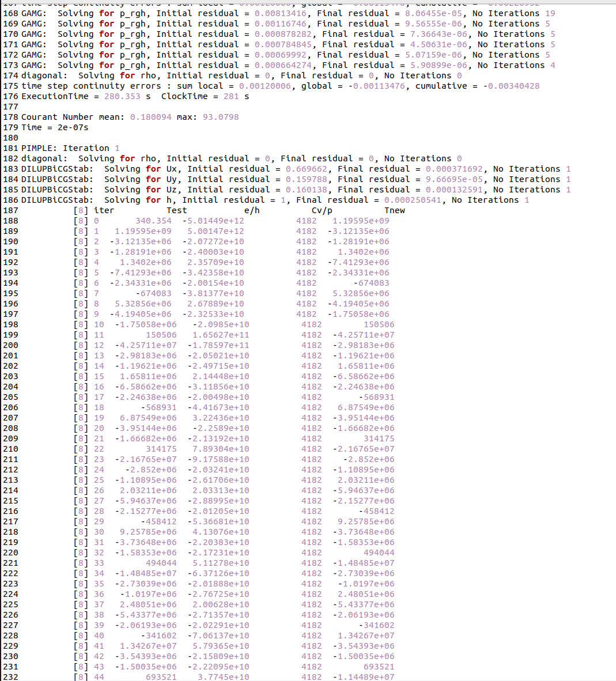Image resolution: width=616 pixels, height=681 pixels.
Task: Click the horizontal scrollbar at the top edge
Action: tap(308, 2)
